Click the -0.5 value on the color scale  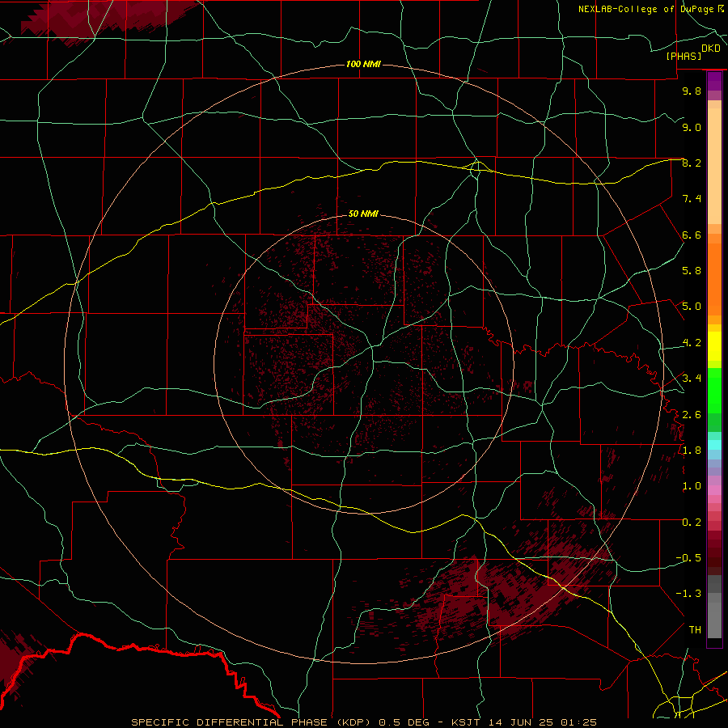click(688, 558)
